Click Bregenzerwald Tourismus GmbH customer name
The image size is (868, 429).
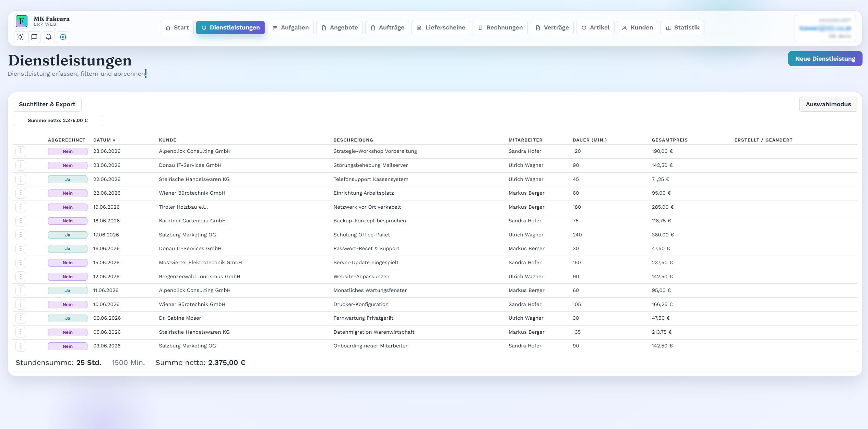(200, 277)
